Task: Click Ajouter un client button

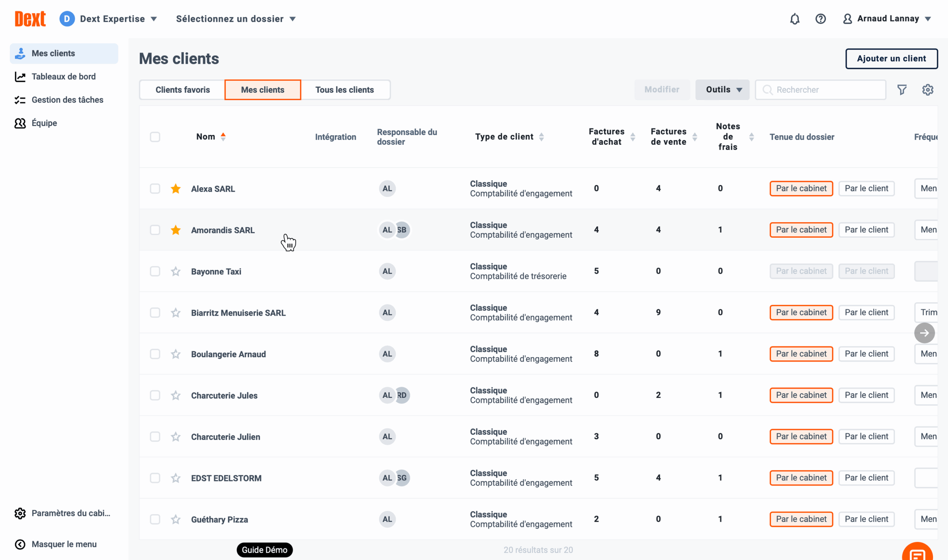Action: click(x=891, y=59)
